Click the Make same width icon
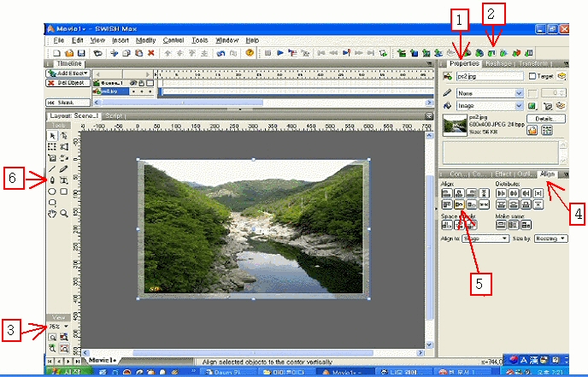Screen dimensions: 588x377 (x=502, y=225)
